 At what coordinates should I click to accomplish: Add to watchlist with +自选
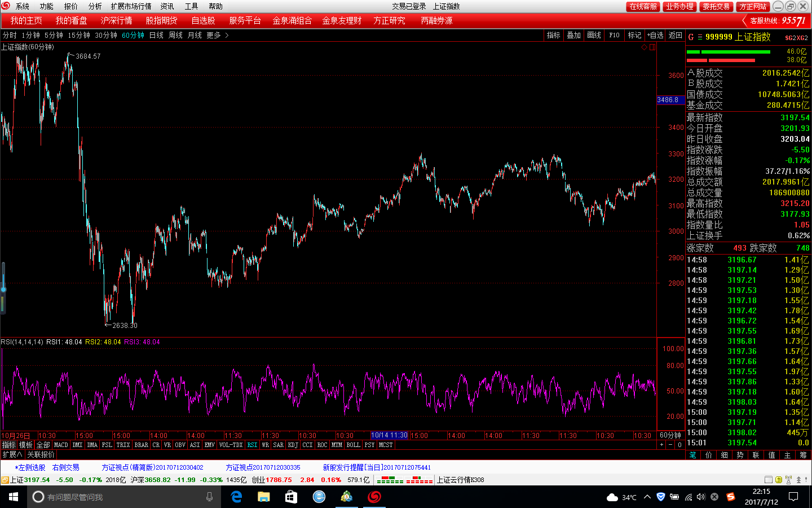[x=655, y=35]
